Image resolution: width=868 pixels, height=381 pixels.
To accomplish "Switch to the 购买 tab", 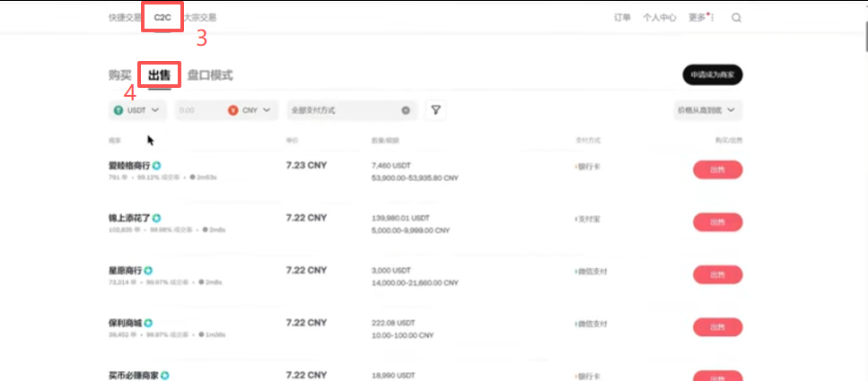I will click(120, 75).
